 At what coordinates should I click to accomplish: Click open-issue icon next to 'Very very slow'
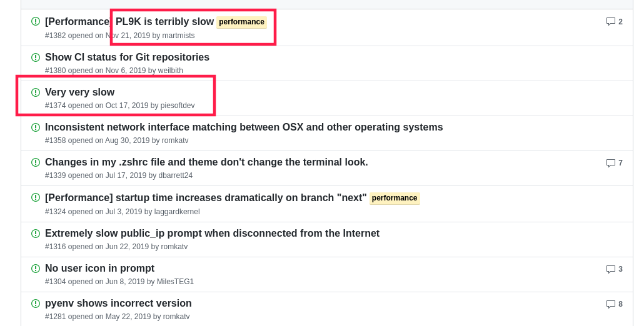point(36,92)
